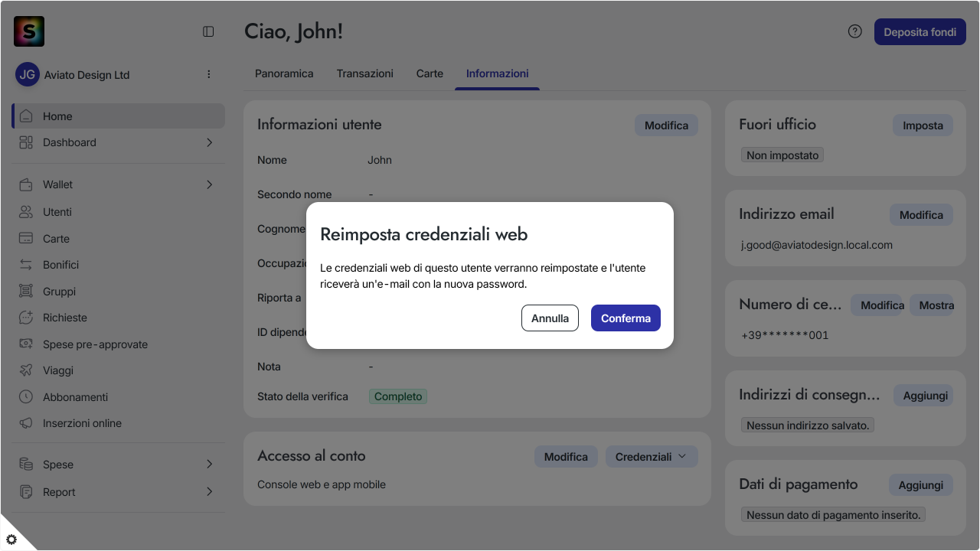This screenshot has height=551, width=980.
Task: Click the Gruppi icon
Action: [x=26, y=292]
